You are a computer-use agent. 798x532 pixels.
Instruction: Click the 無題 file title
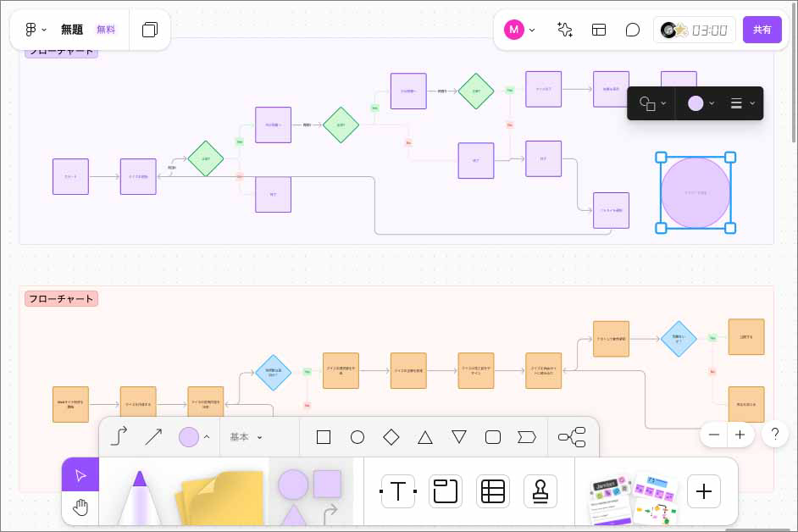(x=72, y=30)
